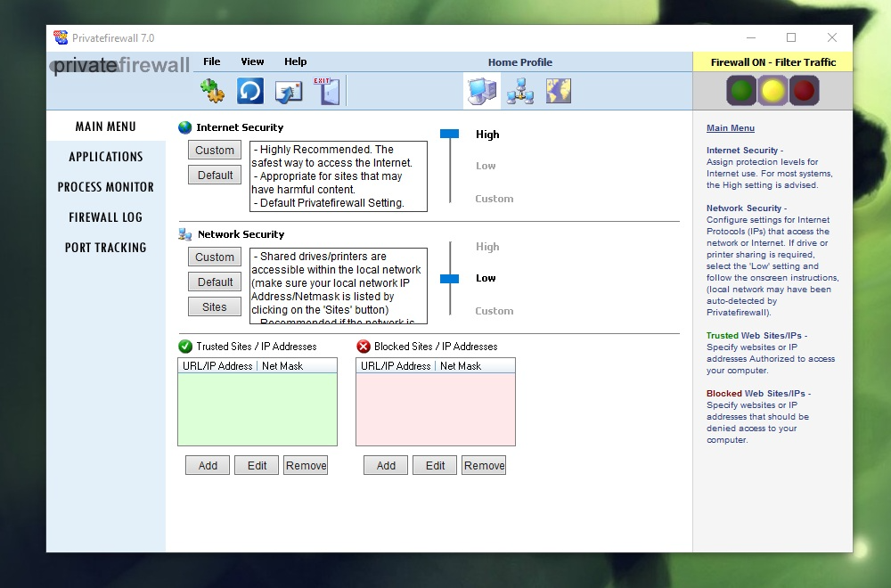The width and height of the screenshot is (891, 588).
Task: Click inside the green Trusted Sites list
Action: click(257, 409)
